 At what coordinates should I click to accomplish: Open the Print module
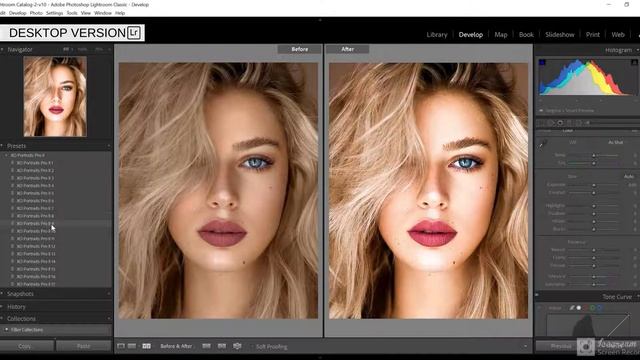coord(593,35)
